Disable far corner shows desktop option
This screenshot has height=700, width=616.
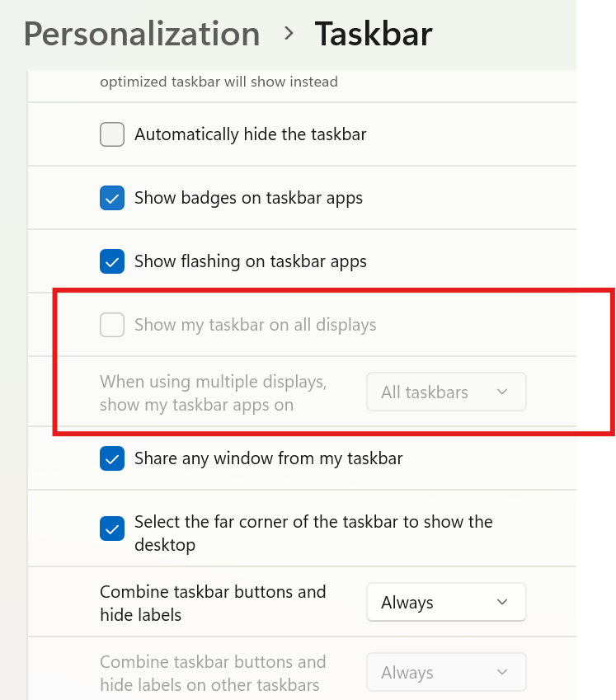click(x=112, y=529)
